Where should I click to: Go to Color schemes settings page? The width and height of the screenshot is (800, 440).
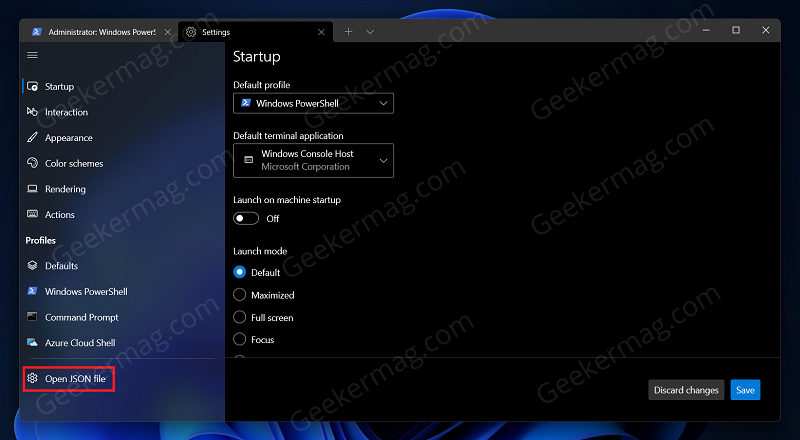coord(74,163)
